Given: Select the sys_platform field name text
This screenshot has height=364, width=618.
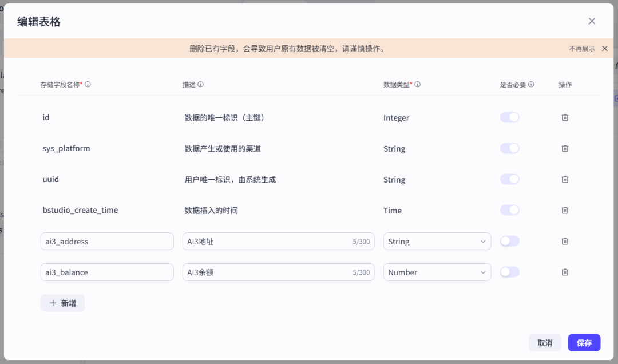Looking at the screenshot, I should (66, 148).
